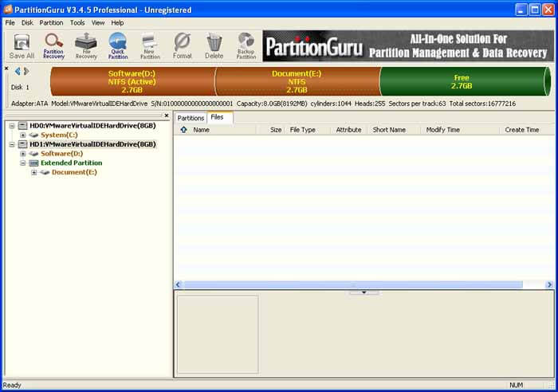Click the Software(D:) volume icon in tree
558x392 pixels.
[33, 153]
